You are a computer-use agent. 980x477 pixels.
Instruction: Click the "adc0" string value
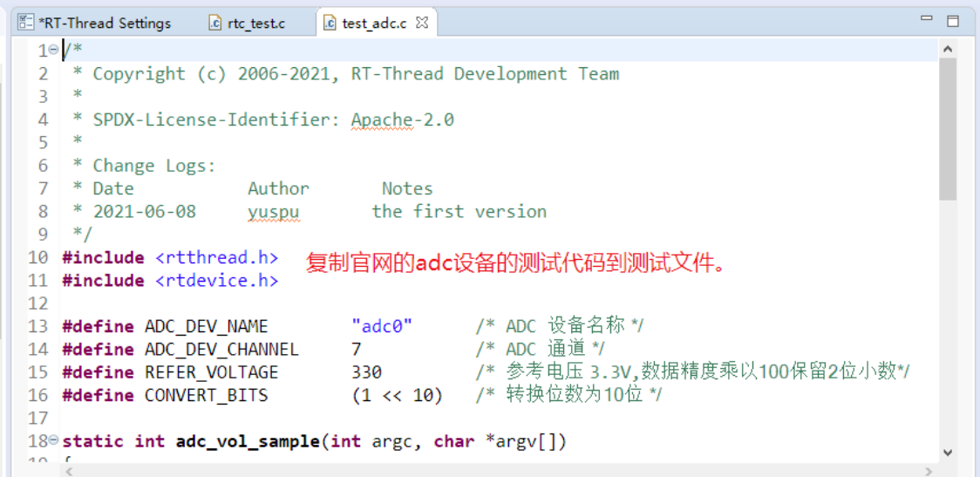pyautogui.click(x=382, y=326)
